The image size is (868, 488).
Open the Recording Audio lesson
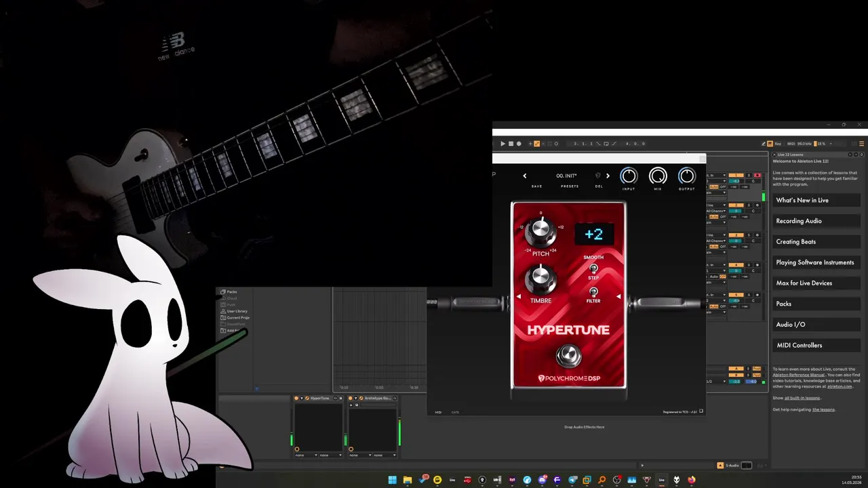(816, 221)
